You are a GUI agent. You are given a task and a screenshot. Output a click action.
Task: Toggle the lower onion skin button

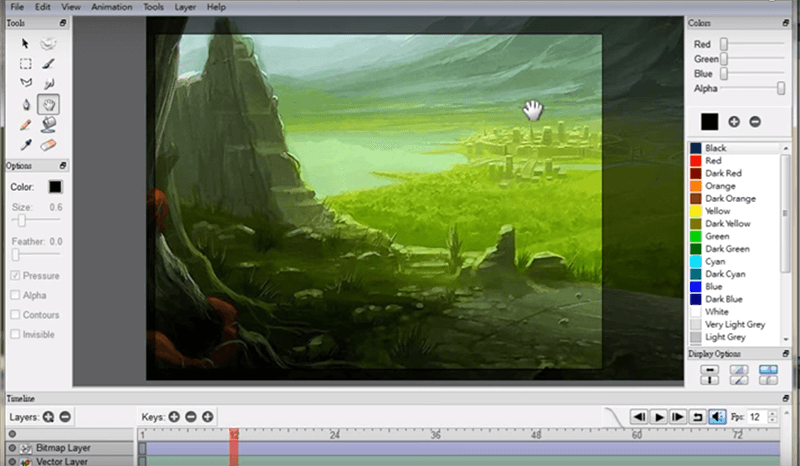pyautogui.click(x=768, y=380)
